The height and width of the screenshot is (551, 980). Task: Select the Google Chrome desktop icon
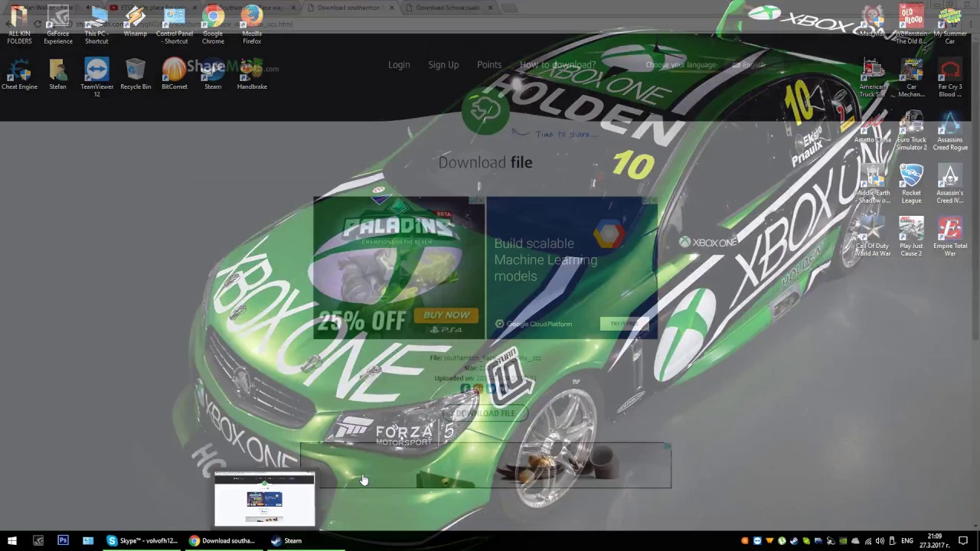213,24
